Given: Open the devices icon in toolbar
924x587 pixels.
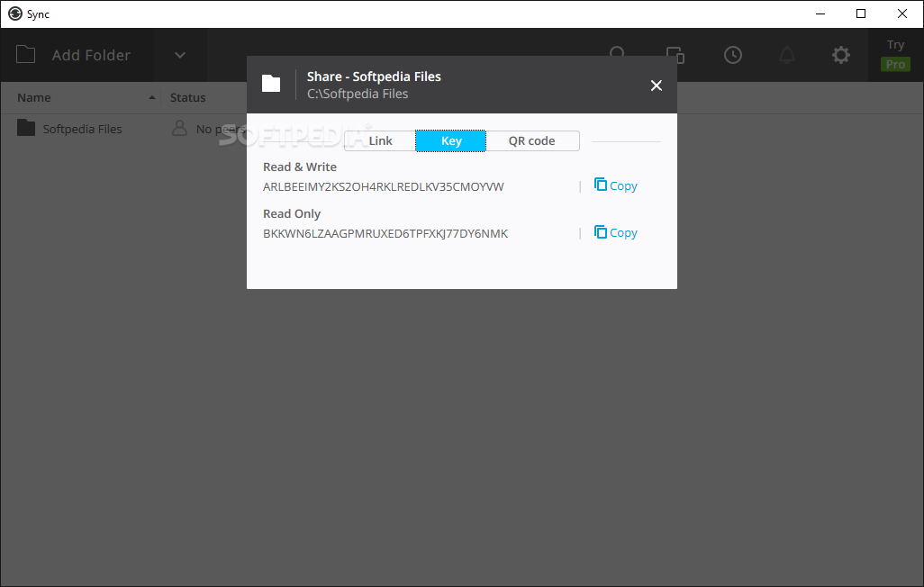Looking at the screenshot, I should (675, 56).
